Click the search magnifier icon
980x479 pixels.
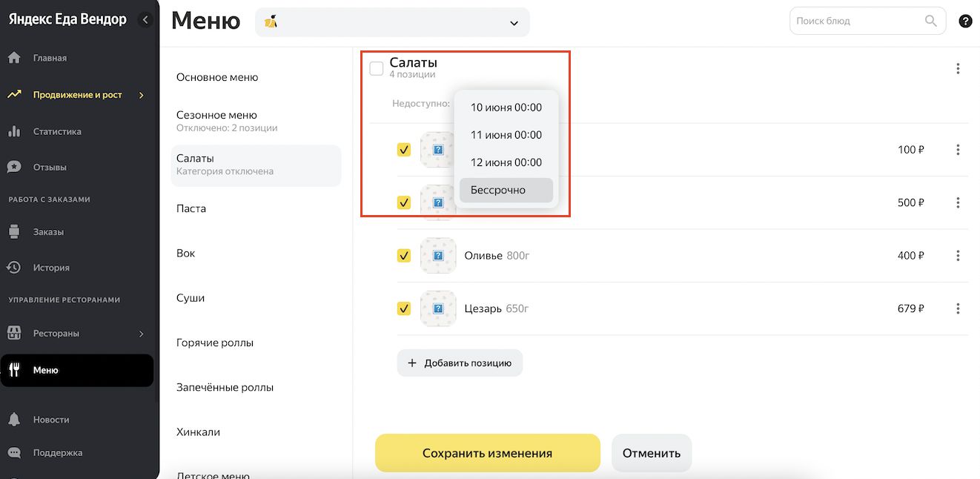[x=931, y=21]
